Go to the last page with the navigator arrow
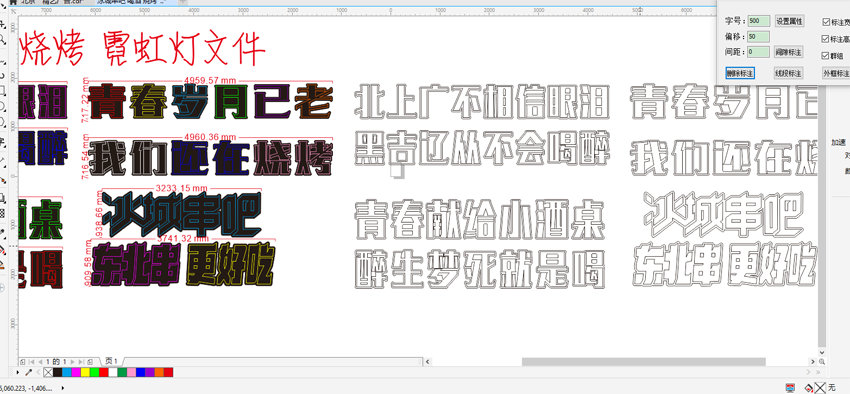The width and height of the screenshot is (850, 394). [81, 361]
